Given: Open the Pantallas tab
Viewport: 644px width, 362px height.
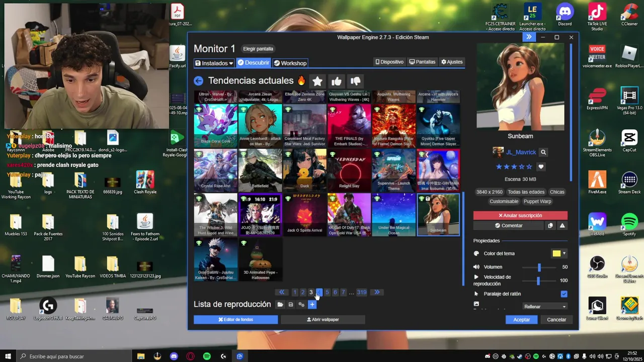Looking at the screenshot, I should point(422,62).
